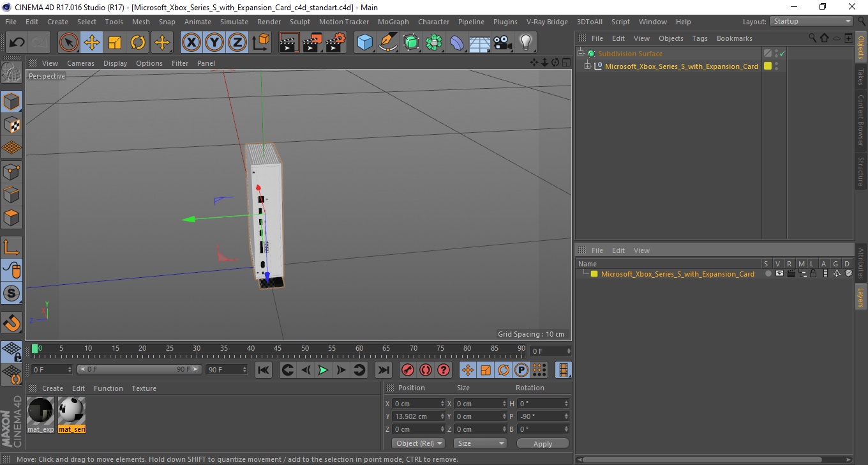Click the Apply button
Viewport: 868px width, 465px height.
[542, 443]
